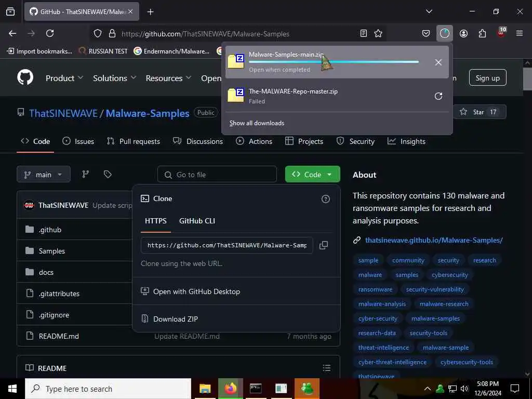Open the tracking protection shield icon
This screenshot has height=399, width=532.
tap(98, 34)
